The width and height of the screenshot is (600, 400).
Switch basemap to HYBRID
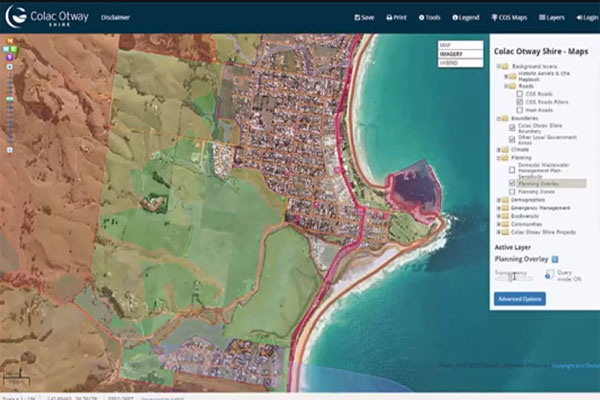460,63
